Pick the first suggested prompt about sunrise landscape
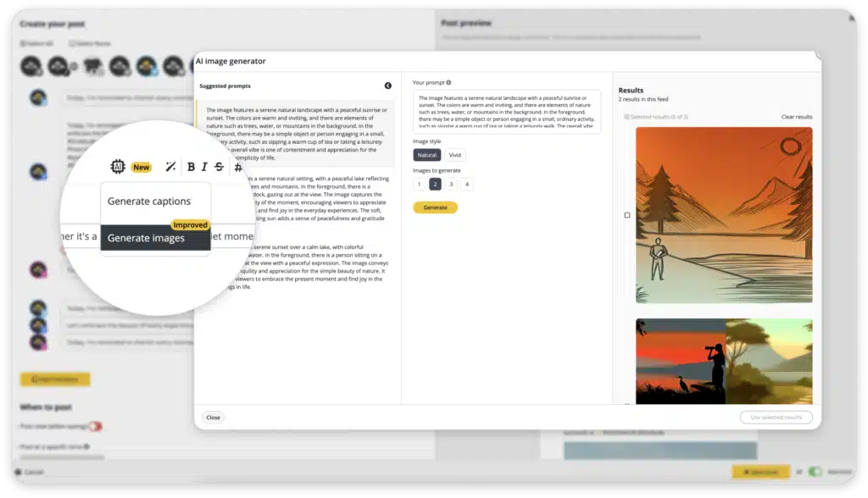868x498 pixels. 296,133
